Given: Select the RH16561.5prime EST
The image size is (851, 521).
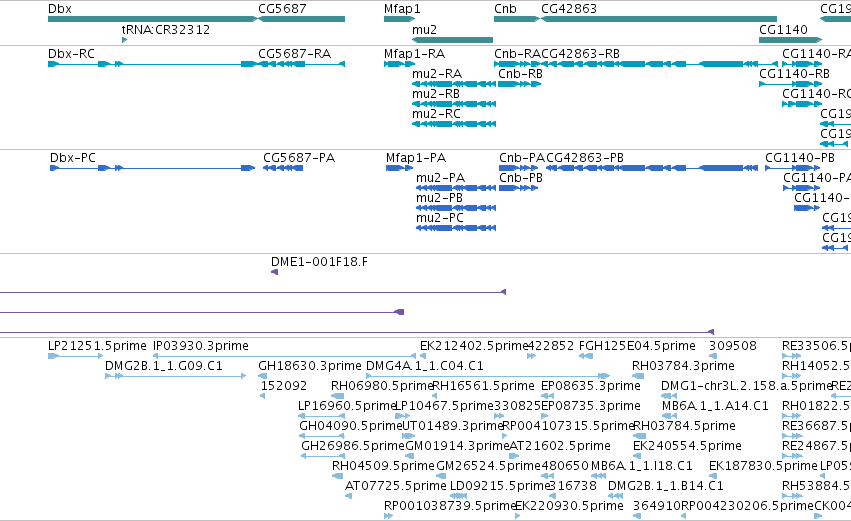Looking at the screenshot, I should pyautogui.click(x=435, y=396).
